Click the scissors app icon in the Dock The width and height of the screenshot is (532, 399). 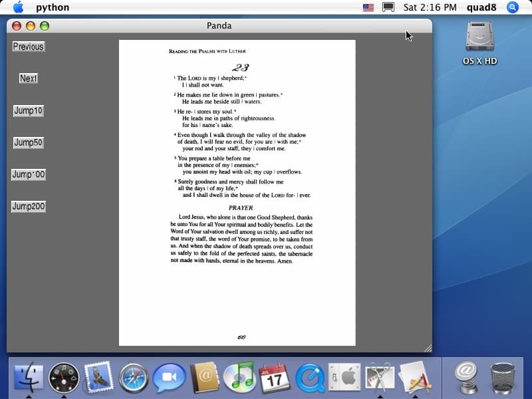(x=380, y=377)
